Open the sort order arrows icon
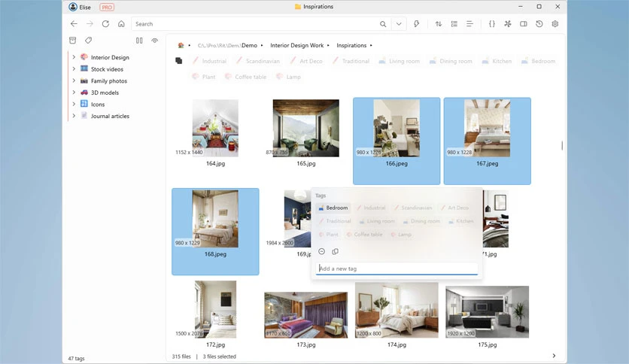This screenshot has height=364, width=629. click(439, 24)
